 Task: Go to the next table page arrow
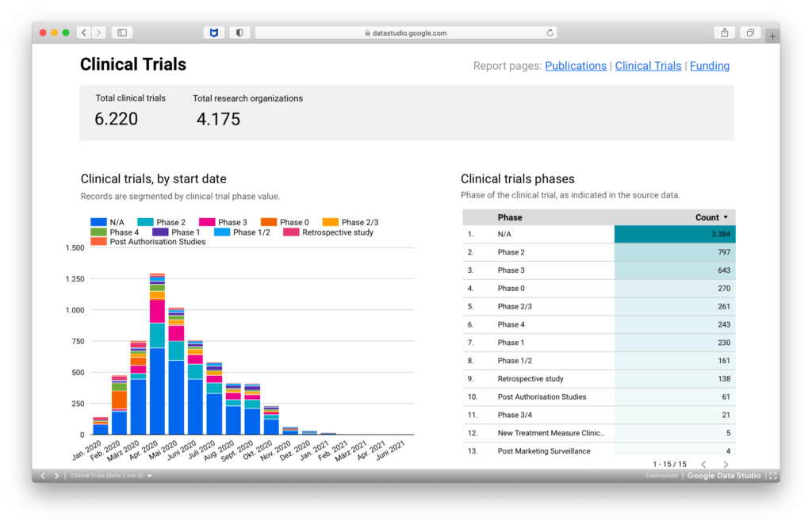coord(726,465)
